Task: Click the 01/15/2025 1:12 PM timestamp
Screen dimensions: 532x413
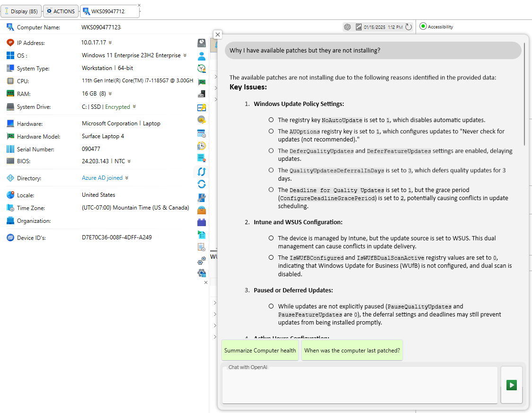Action: [383, 27]
